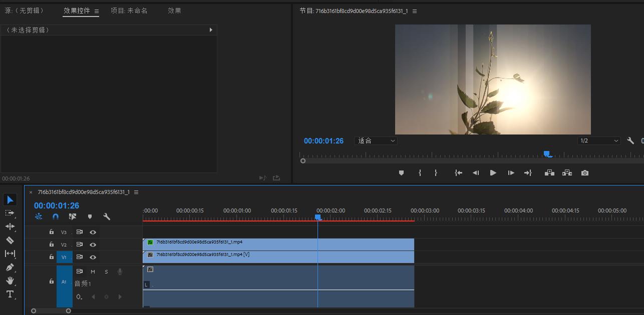Toggle timeline snapping magnet
The height and width of the screenshot is (315, 644).
[x=56, y=216]
